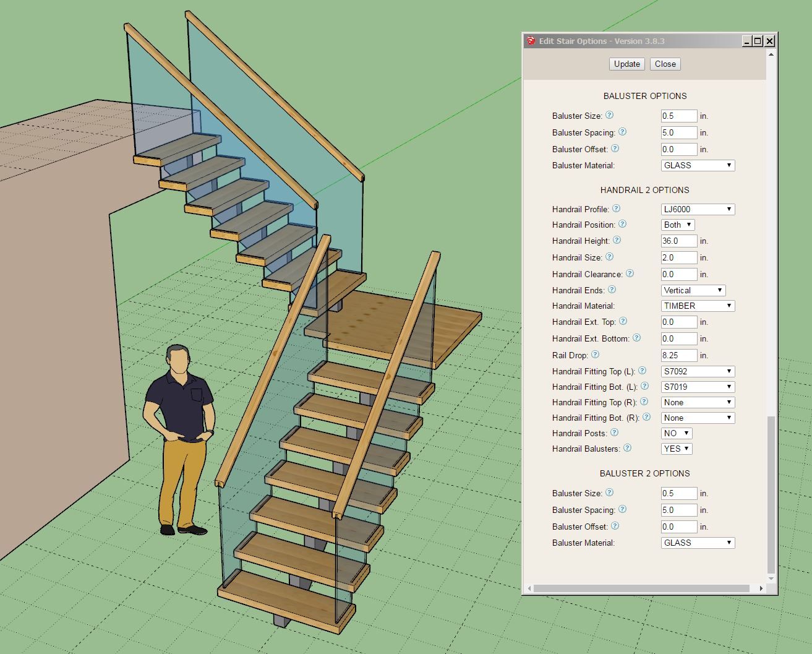
Task: Minimize the Edit Stair Options window
Action: pos(747,41)
